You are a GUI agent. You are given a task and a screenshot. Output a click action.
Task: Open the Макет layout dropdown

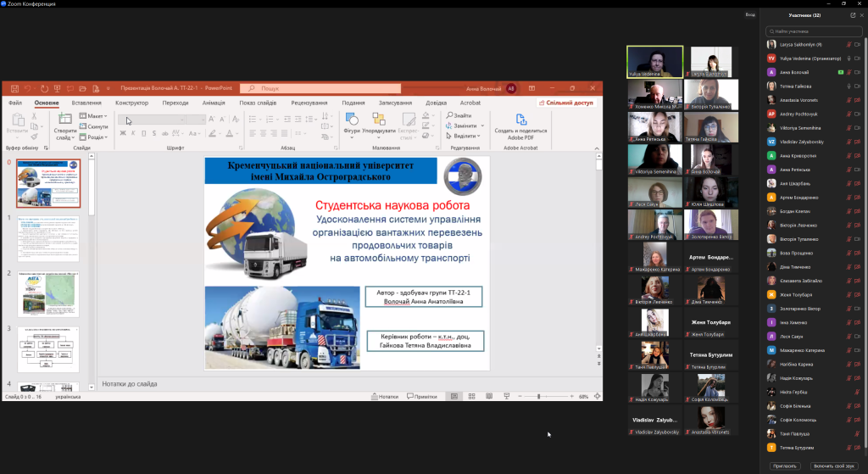pyautogui.click(x=93, y=115)
